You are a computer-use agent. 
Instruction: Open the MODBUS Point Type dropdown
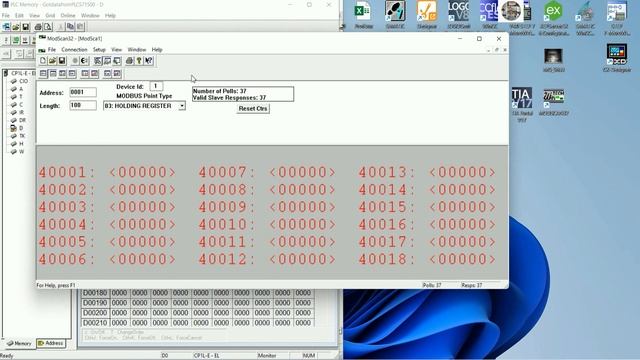(x=182, y=106)
